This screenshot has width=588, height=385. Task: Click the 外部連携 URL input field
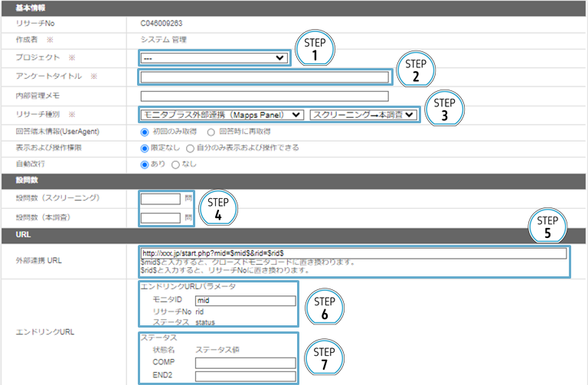pos(353,252)
